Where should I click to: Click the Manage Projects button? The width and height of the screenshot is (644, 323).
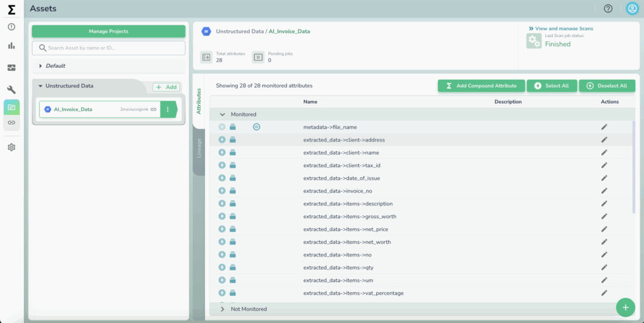point(109,31)
